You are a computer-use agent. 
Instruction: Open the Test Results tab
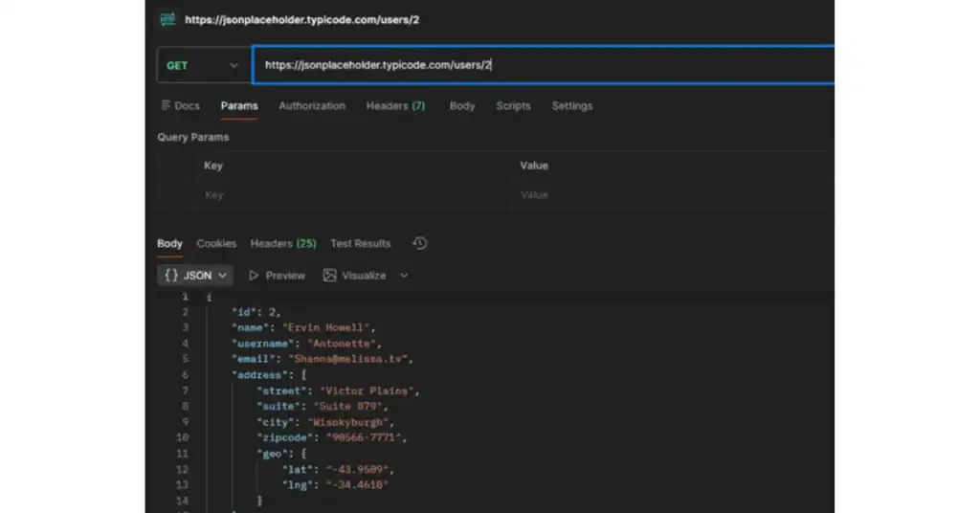[x=361, y=244]
